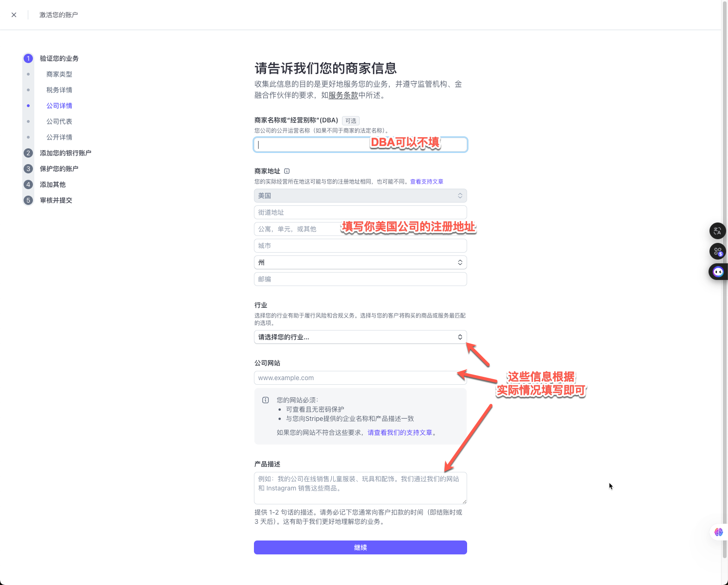Open the 美国 country dropdown
This screenshot has height=585, width=728.
pos(360,196)
